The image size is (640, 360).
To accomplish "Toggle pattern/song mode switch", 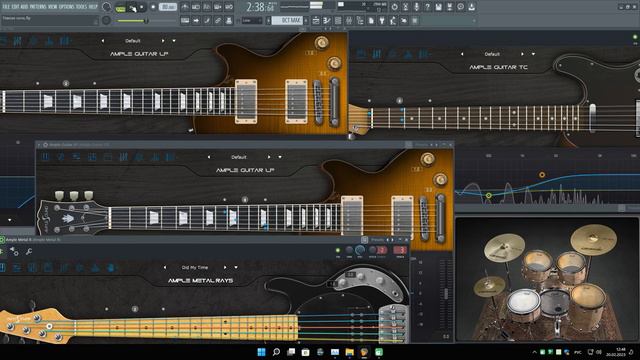I will pyautogui.click(x=120, y=7).
